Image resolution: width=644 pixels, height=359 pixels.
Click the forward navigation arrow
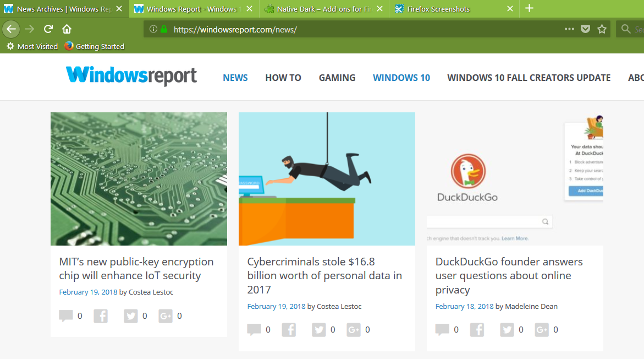tap(29, 29)
